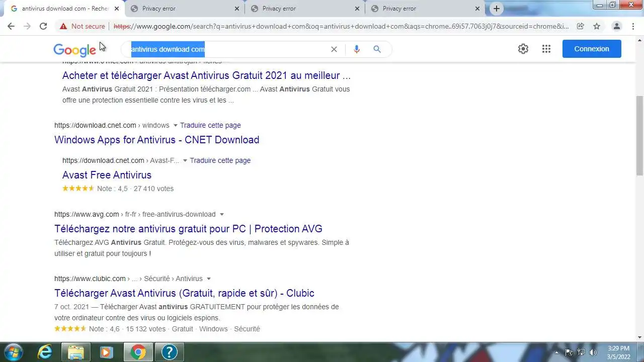Open network tray icon
Screen dimensions: 644x362
(x=581, y=352)
